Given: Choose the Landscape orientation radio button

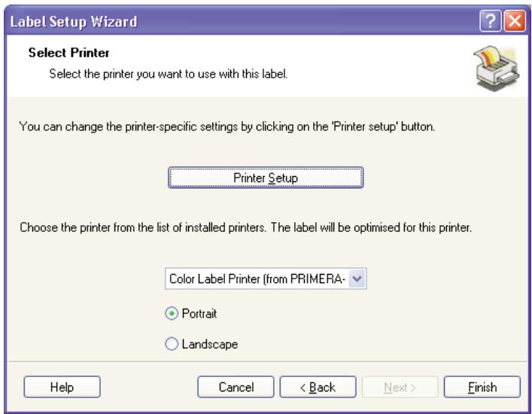Looking at the screenshot, I should point(171,343).
